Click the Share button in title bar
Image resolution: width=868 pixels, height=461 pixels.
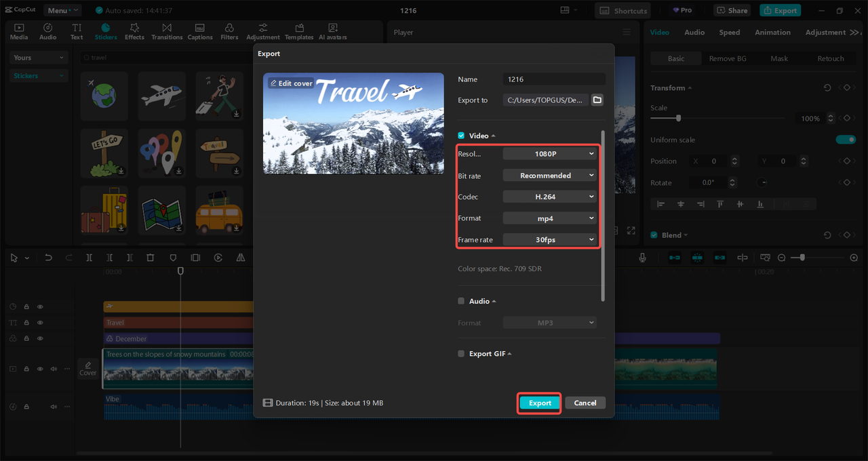pyautogui.click(x=731, y=10)
